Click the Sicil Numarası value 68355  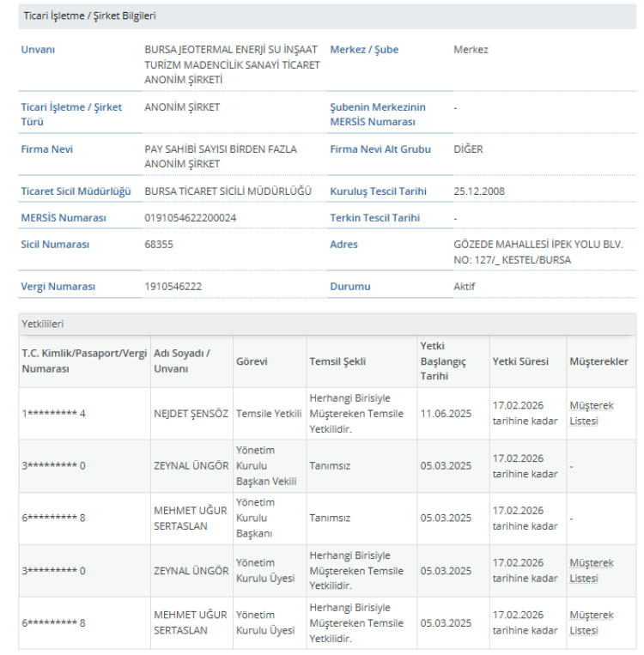click(x=158, y=245)
